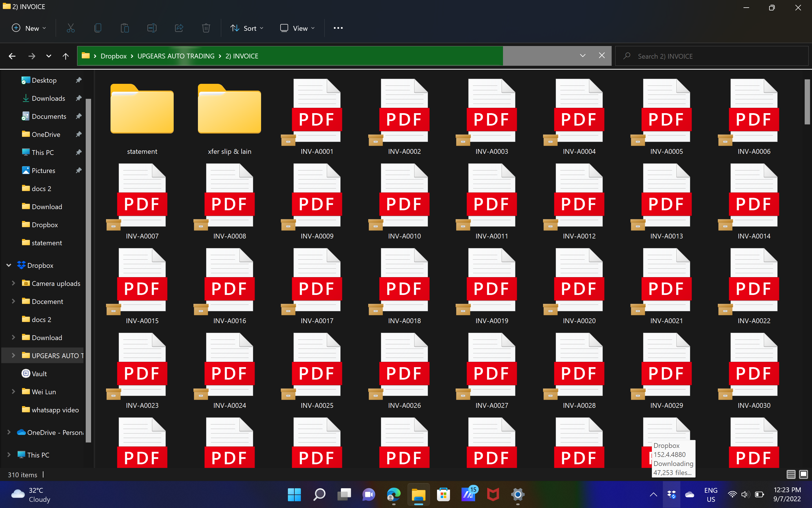Expand Camera uploads folder node

tap(14, 283)
